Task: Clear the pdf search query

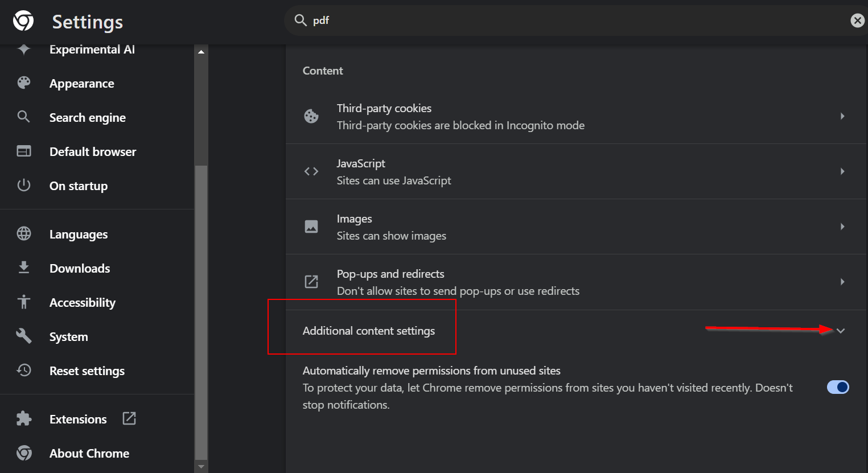Action: (x=858, y=20)
